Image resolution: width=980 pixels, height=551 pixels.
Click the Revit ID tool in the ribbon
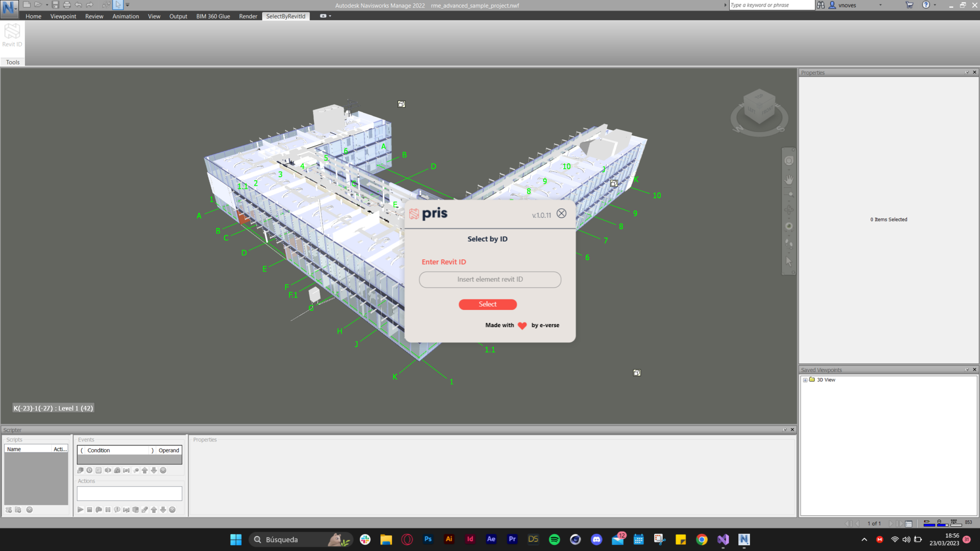coord(11,33)
